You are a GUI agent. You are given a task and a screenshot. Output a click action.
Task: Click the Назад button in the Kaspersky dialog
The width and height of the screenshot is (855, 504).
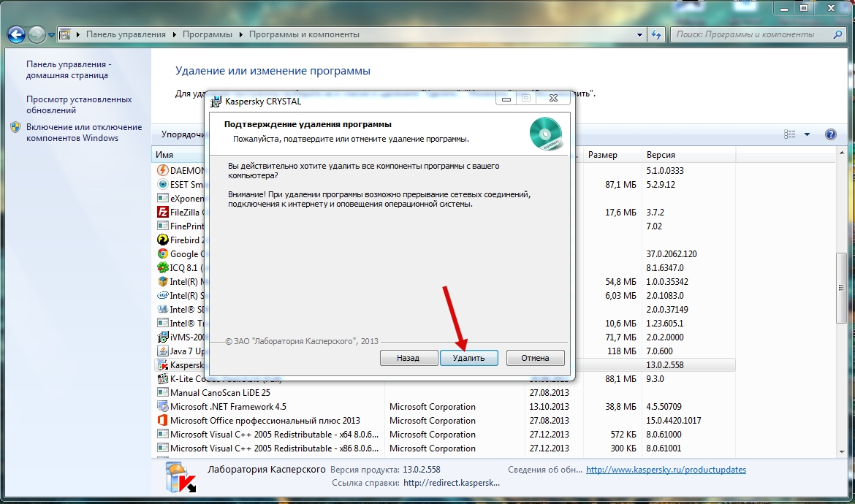pyautogui.click(x=408, y=358)
